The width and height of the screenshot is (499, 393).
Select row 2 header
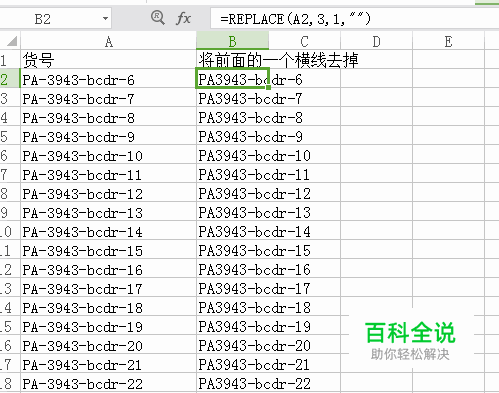10,79
